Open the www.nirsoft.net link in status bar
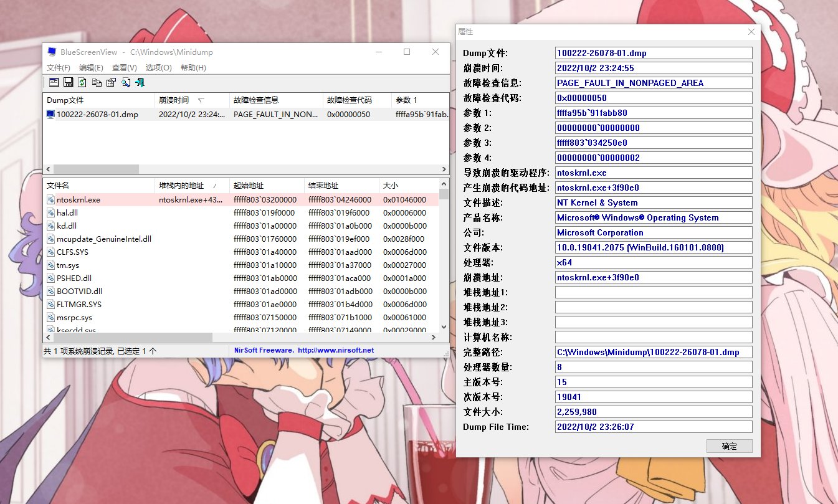 pyautogui.click(x=336, y=350)
